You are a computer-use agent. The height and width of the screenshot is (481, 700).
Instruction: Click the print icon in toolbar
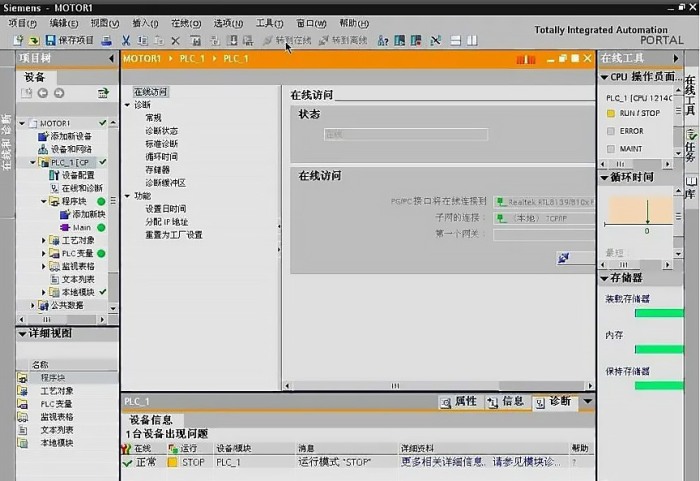pyautogui.click(x=106, y=41)
